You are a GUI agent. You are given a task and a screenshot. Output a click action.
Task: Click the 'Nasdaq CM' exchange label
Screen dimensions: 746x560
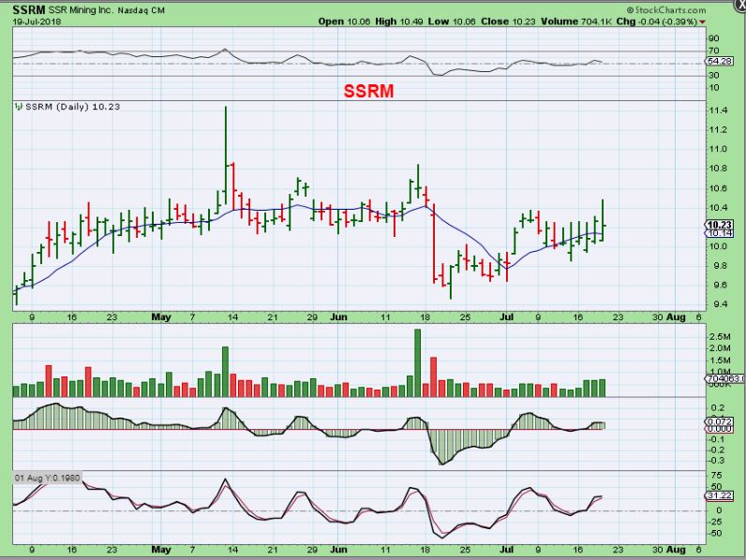(142, 10)
